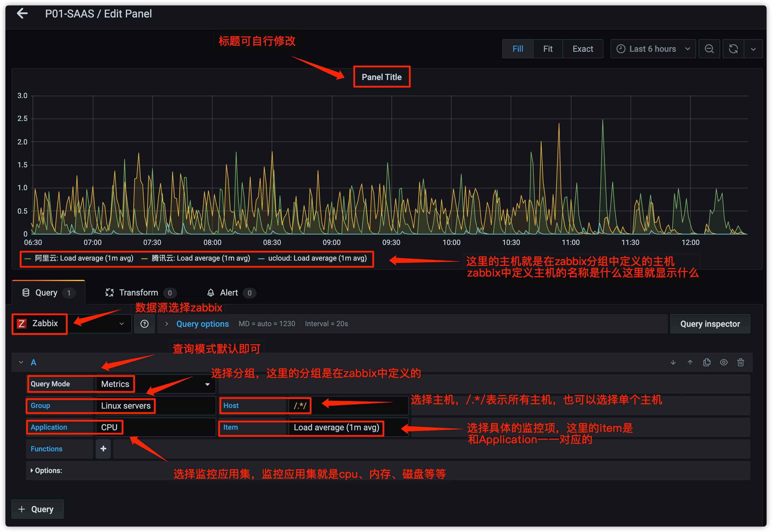Toggle query A visibility eye icon
The width and height of the screenshot is (772, 532).
tap(723, 362)
